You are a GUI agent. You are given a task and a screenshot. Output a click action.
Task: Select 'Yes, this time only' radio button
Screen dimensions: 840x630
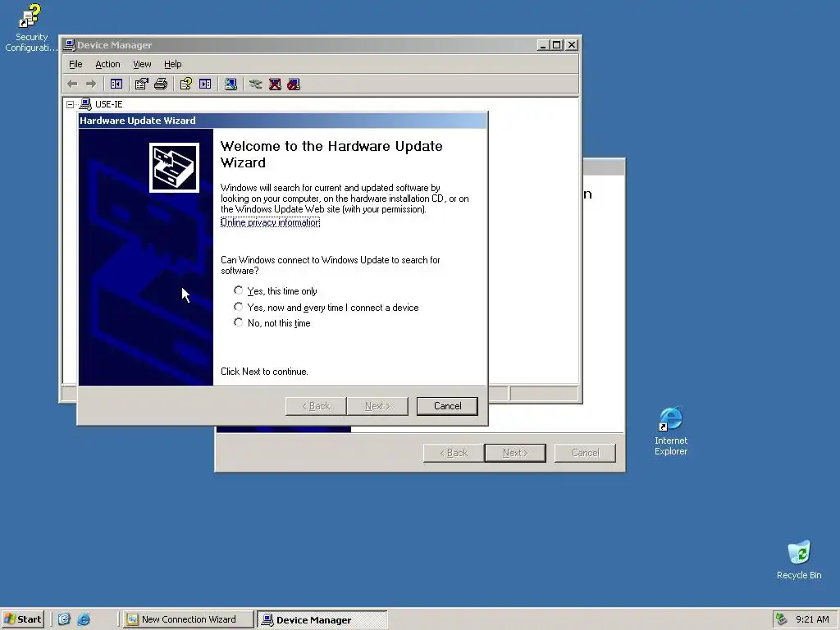239,290
